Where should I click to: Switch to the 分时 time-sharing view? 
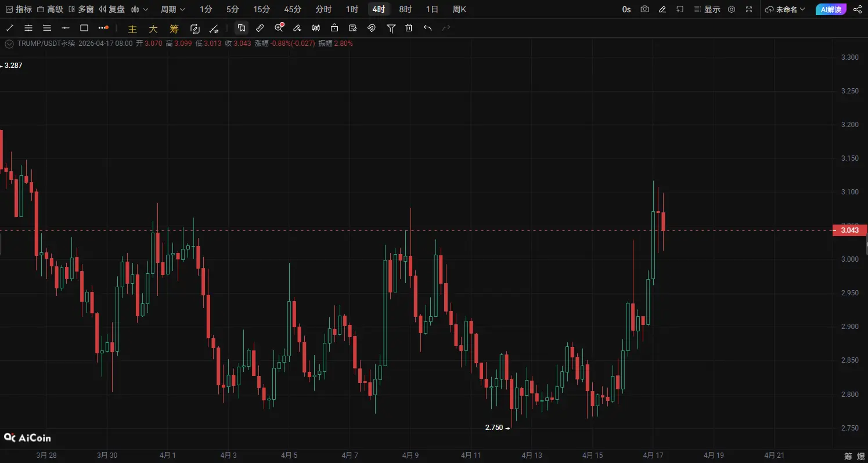click(323, 9)
